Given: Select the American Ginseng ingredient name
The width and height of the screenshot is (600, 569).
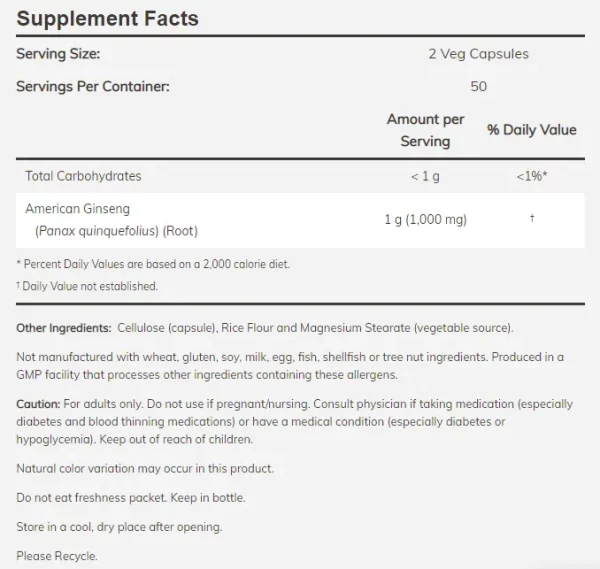Looking at the screenshot, I should [78, 209].
